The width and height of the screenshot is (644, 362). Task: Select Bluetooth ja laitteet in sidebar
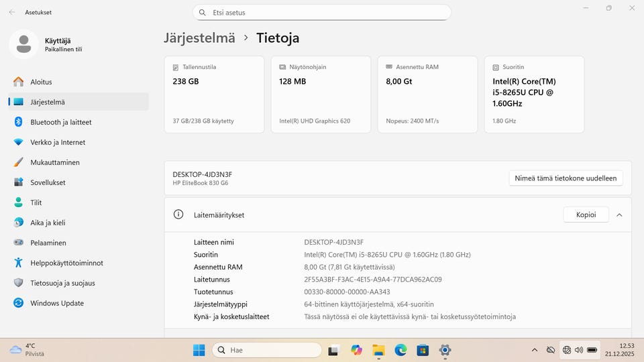click(x=78, y=122)
